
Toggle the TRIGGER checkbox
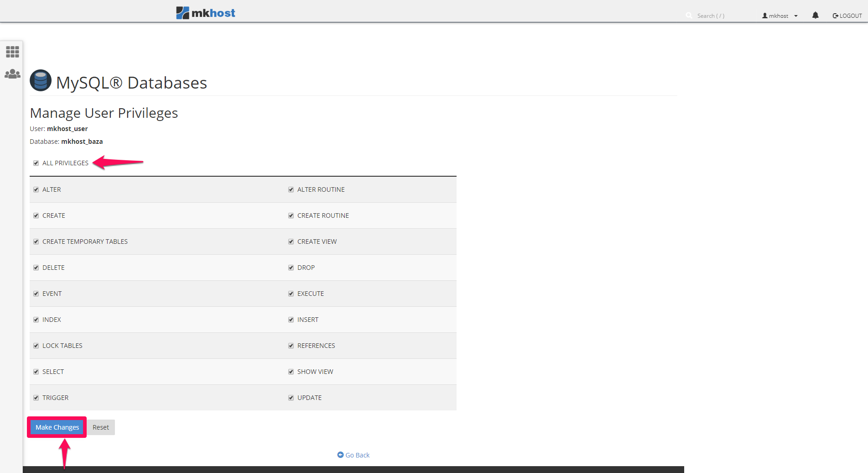36,398
